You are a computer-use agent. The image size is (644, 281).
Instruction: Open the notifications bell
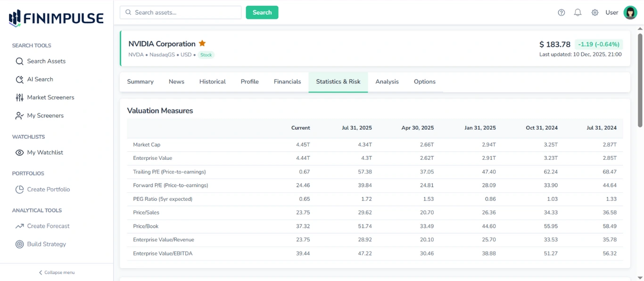point(578,12)
